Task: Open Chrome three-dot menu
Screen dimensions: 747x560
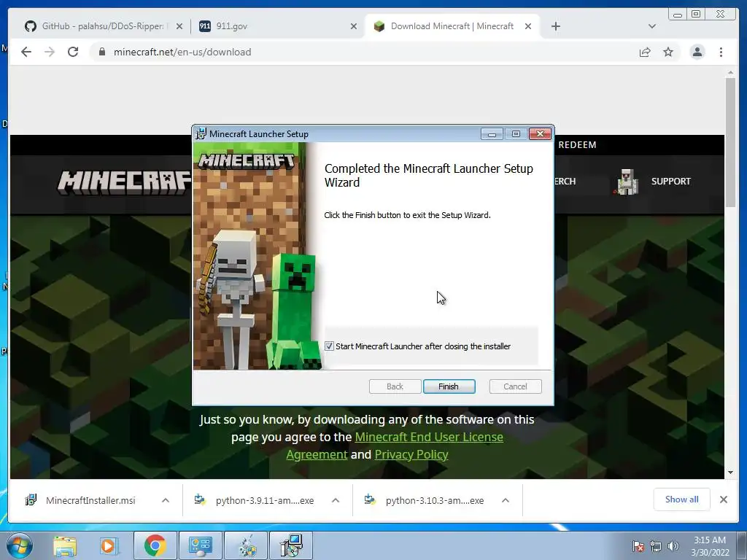Action: point(721,52)
